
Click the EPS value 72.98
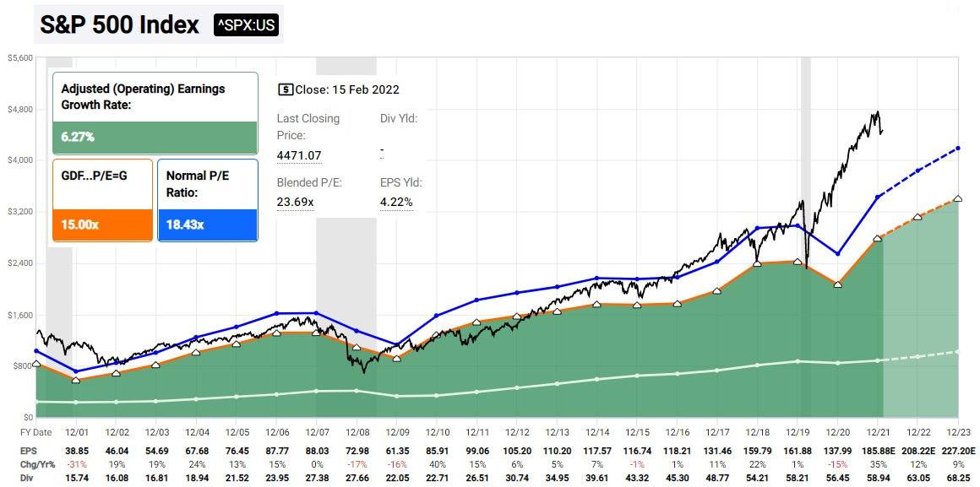(357, 449)
